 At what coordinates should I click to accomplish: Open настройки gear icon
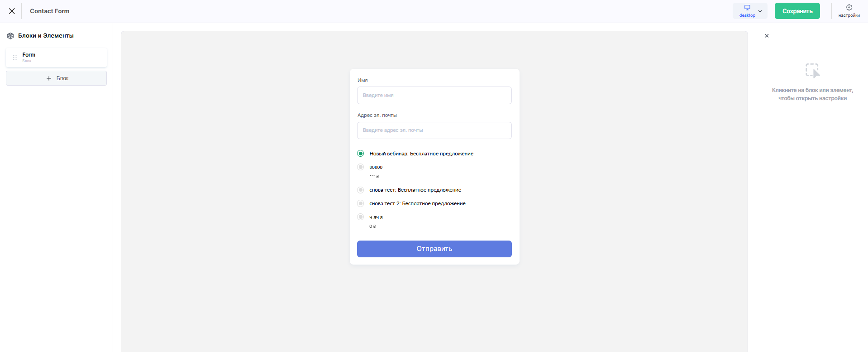pyautogui.click(x=849, y=7)
